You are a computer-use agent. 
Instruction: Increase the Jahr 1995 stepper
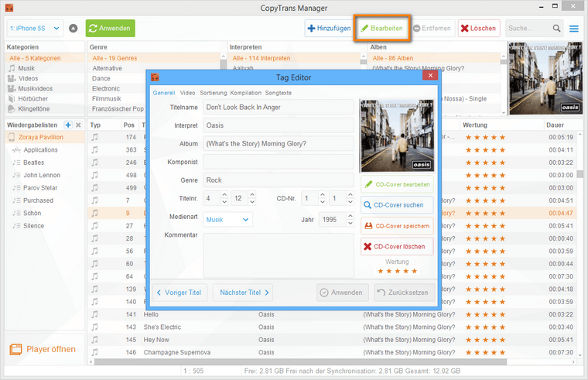point(350,216)
